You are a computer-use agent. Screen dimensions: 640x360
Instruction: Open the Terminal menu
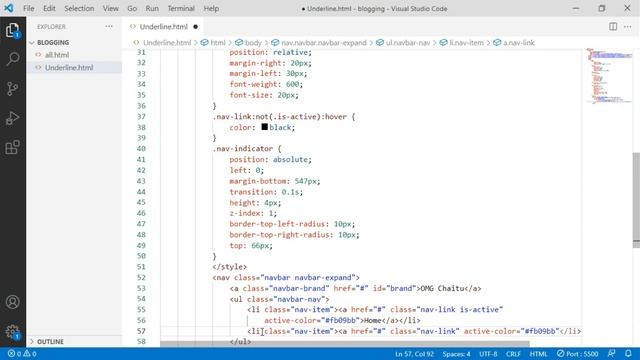pyautogui.click(x=181, y=9)
